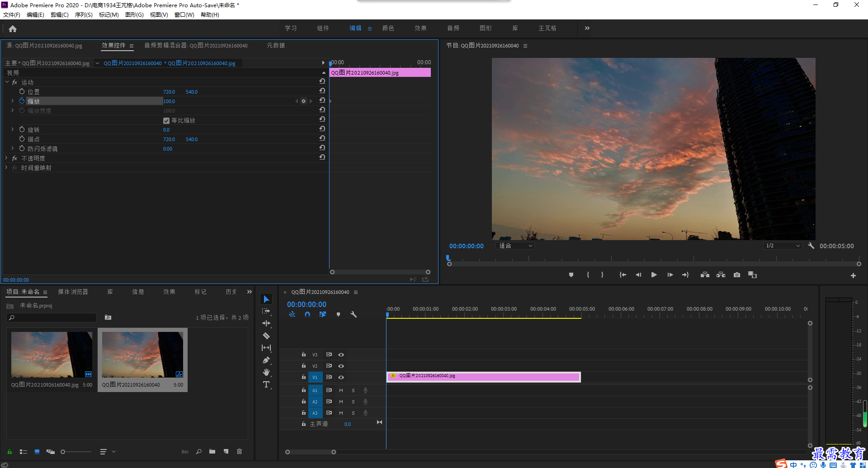
Task: Toggle Linked Selection in timeline
Action: (x=323, y=314)
